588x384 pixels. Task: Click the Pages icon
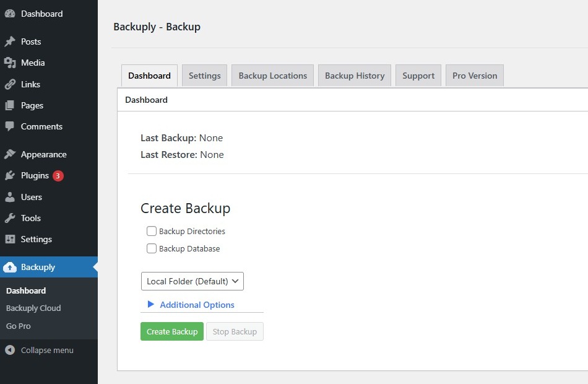10,105
